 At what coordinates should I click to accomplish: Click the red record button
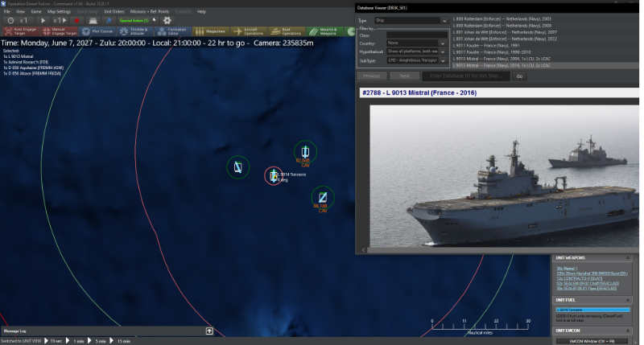click(x=76, y=20)
